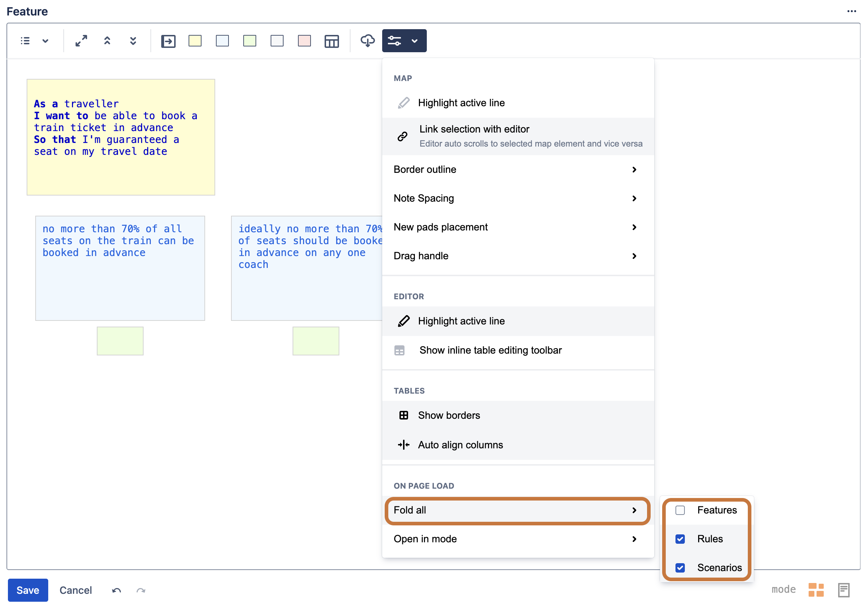Select the light blue note swatch

point(222,41)
